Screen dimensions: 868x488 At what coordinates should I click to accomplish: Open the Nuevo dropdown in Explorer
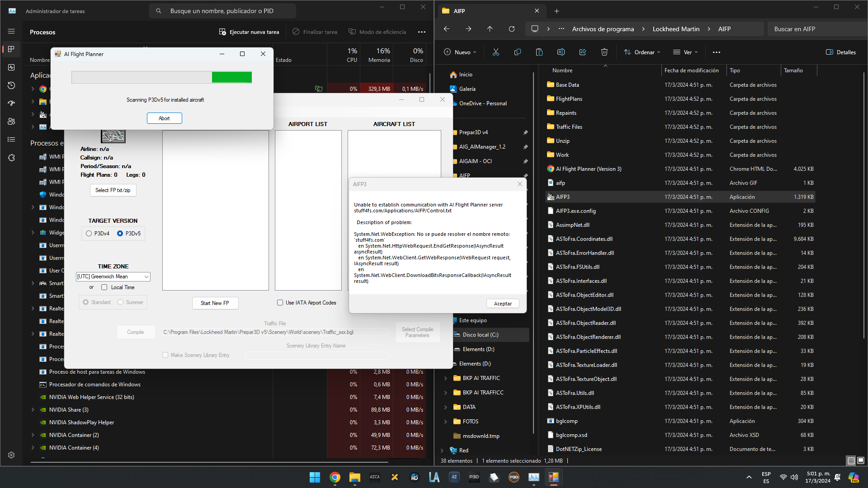(x=460, y=52)
